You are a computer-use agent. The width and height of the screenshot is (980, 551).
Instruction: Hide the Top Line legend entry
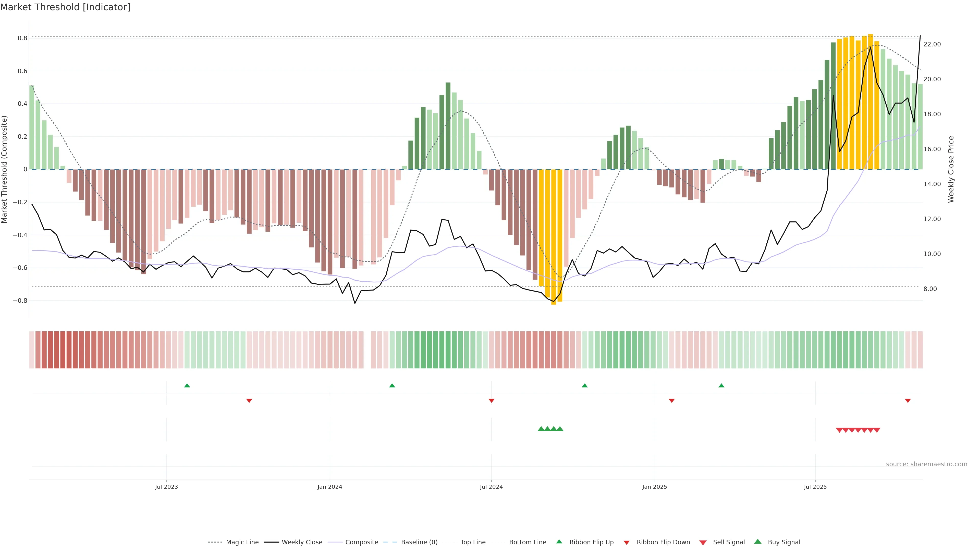tap(473, 542)
